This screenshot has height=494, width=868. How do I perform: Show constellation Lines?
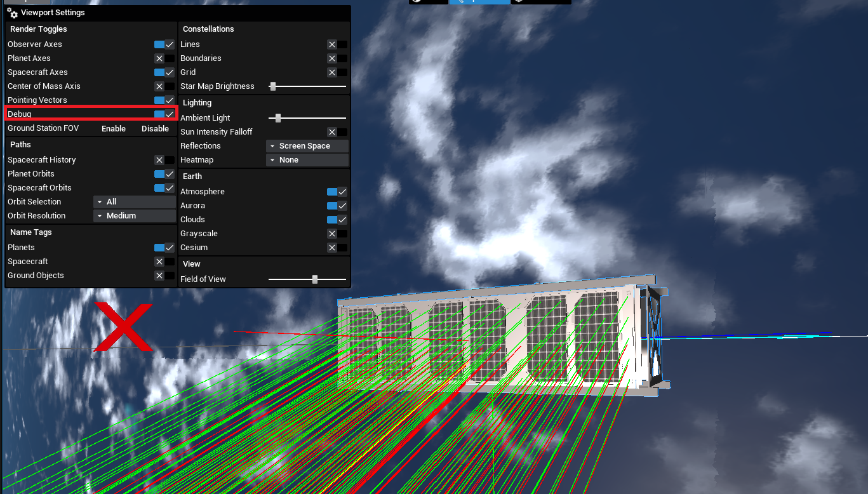point(337,44)
